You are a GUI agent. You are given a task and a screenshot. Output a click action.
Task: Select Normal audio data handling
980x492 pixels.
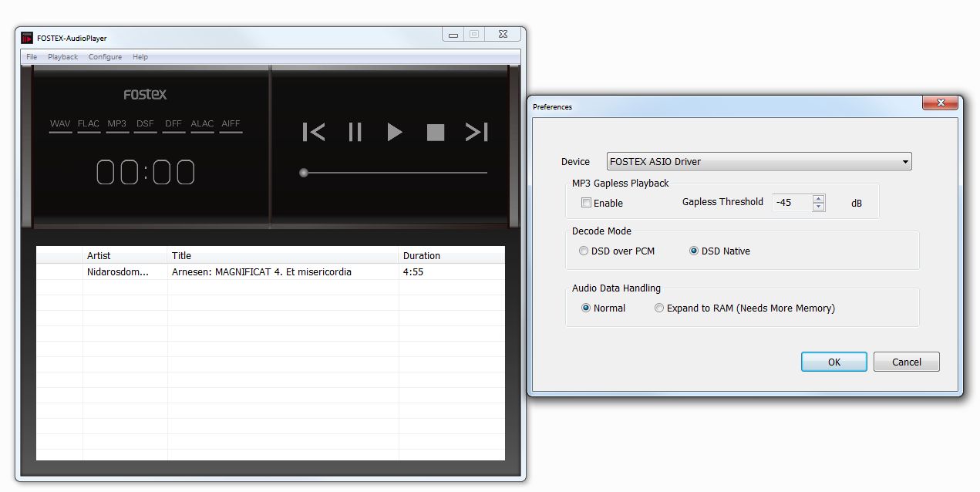tap(586, 308)
